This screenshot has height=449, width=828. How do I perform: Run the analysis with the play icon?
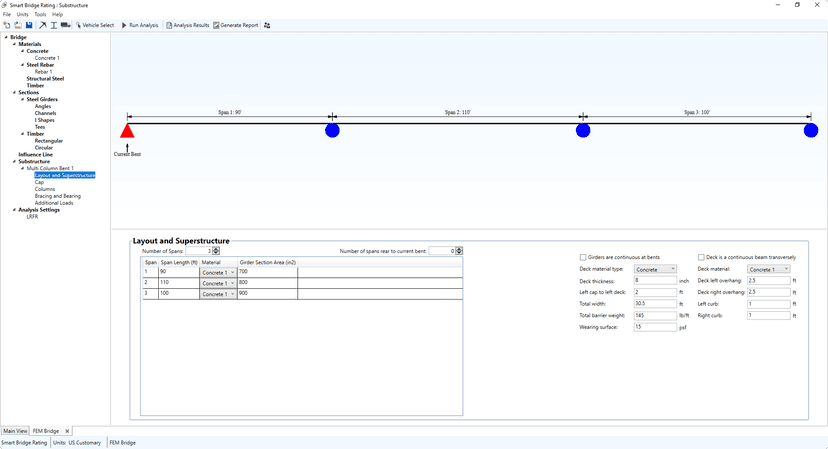124,25
